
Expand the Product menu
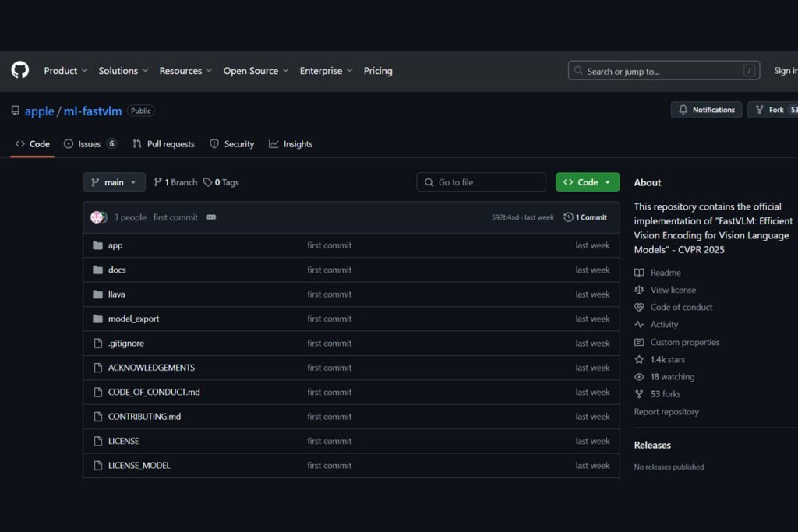tap(65, 71)
